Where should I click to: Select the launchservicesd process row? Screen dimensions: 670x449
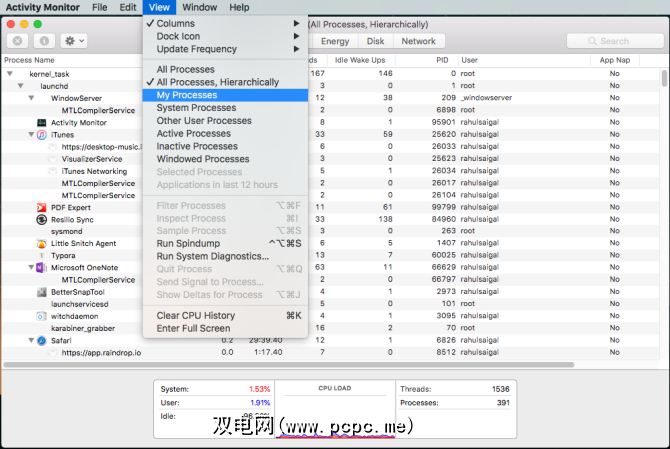330,304
